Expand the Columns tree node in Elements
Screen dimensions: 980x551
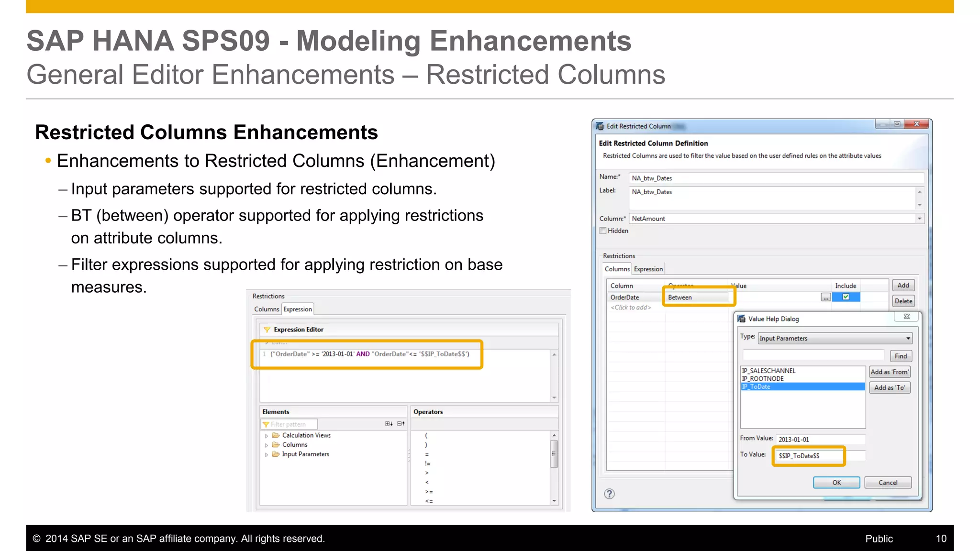pos(267,445)
